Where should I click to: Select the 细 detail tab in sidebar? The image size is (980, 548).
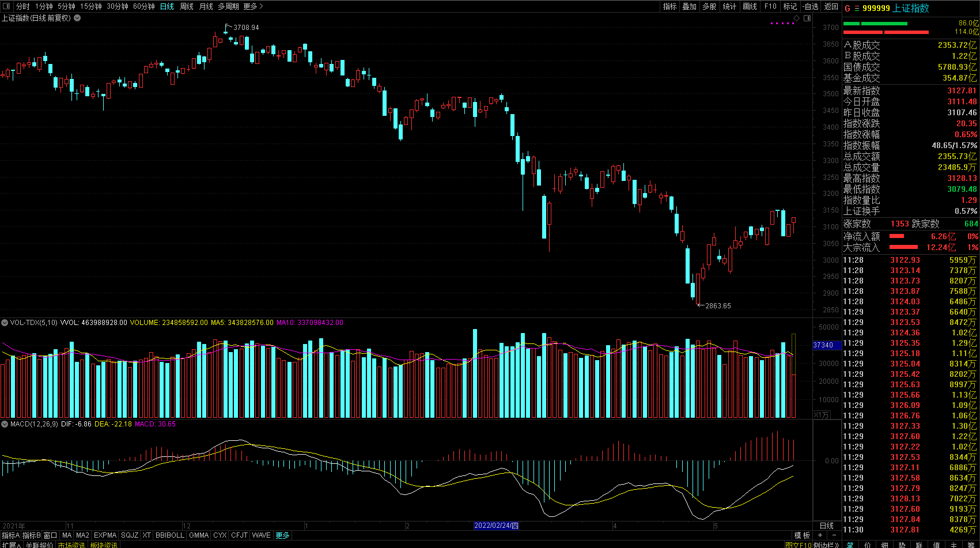[884, 545]
